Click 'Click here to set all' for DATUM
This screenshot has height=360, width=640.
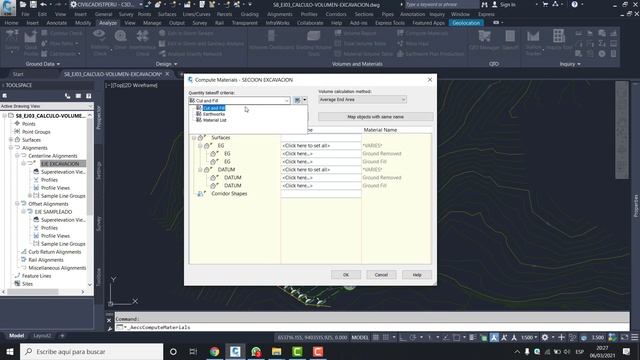pos(321,170)
